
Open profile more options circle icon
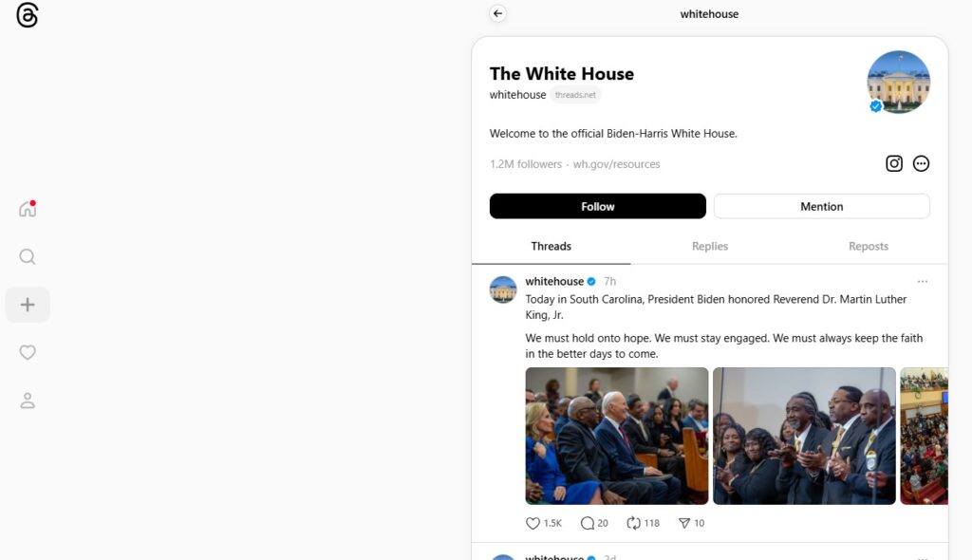pos(921,163)
